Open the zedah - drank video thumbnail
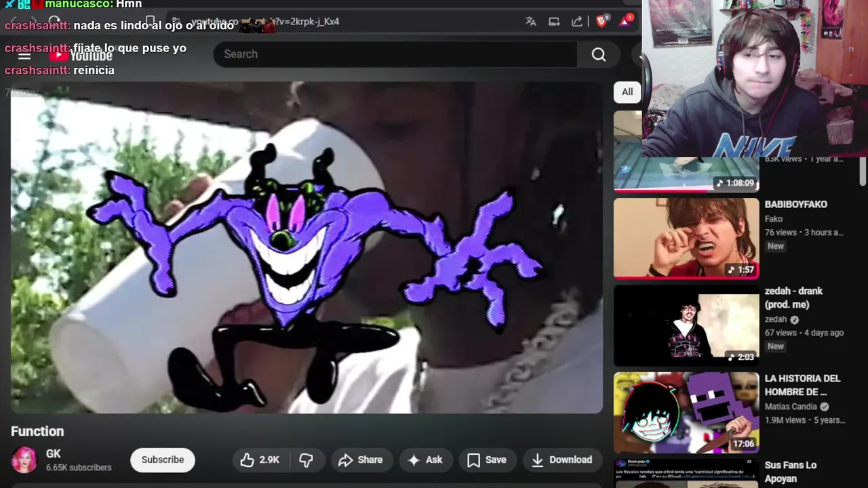The height and width of the screenshot is (488, 868). (x=686, y=325)
